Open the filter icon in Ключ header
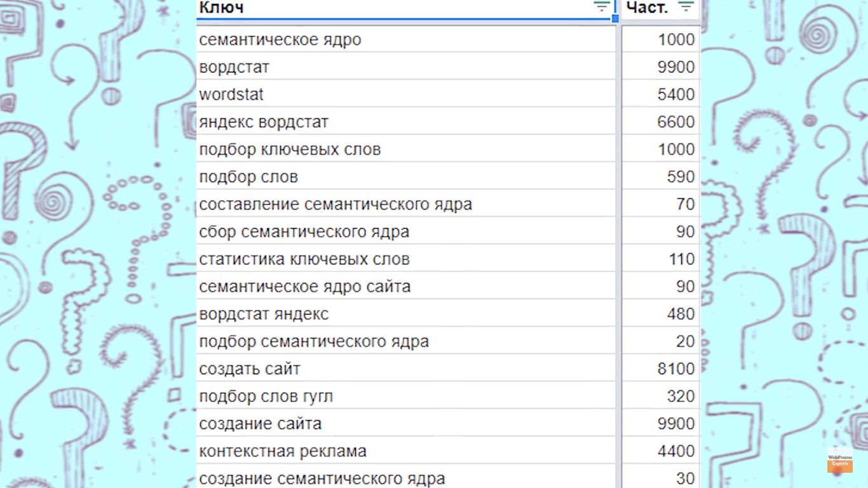 (x=602, y=8)
